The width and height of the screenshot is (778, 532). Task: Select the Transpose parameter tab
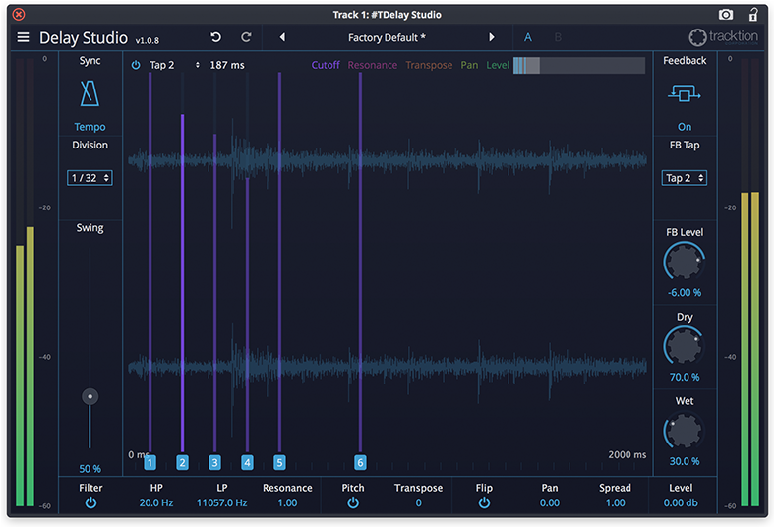pos(429,65)
